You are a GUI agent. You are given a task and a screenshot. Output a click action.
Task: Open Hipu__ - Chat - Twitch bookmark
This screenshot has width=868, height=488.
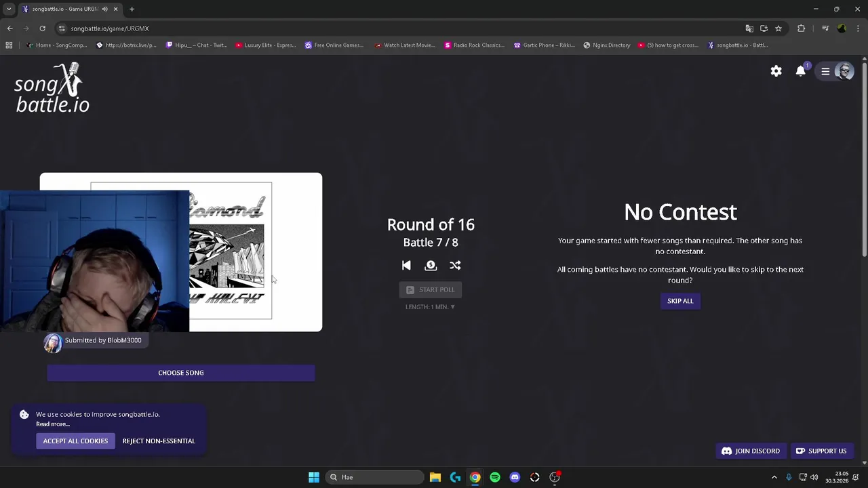[196, 45]
